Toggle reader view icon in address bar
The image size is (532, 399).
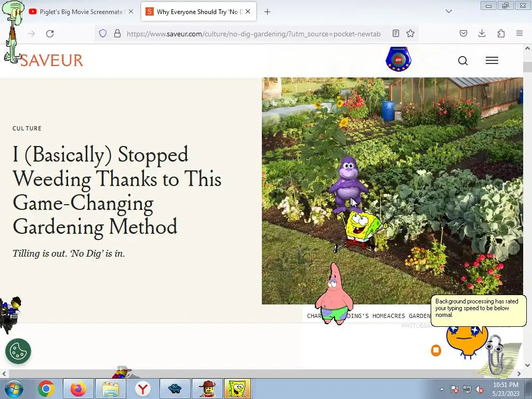pos(395,33)
